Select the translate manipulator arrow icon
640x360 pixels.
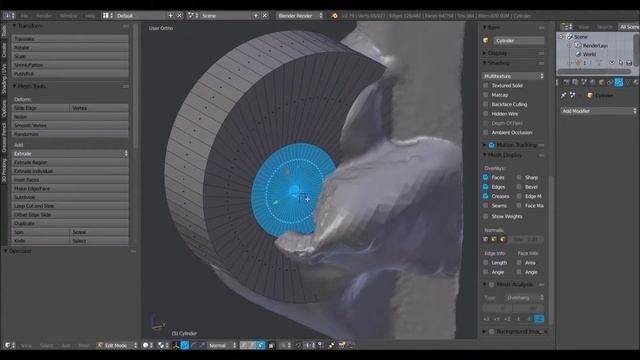pos(184,345)
